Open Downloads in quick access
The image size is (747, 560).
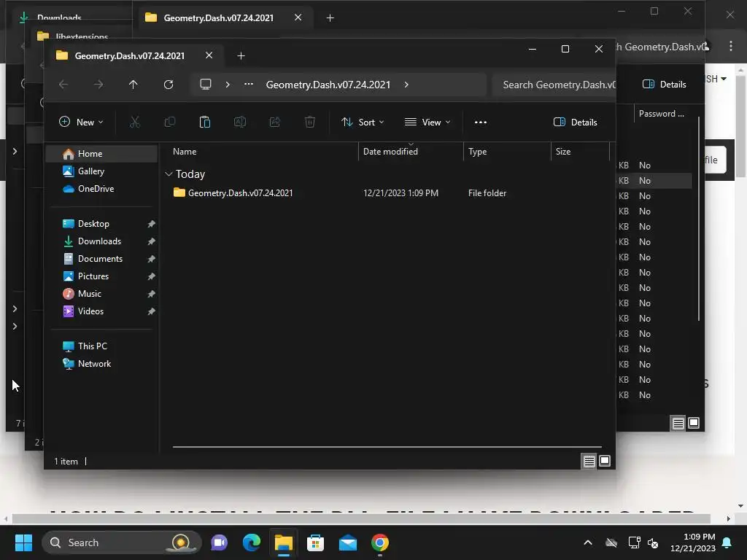[99, 241]
